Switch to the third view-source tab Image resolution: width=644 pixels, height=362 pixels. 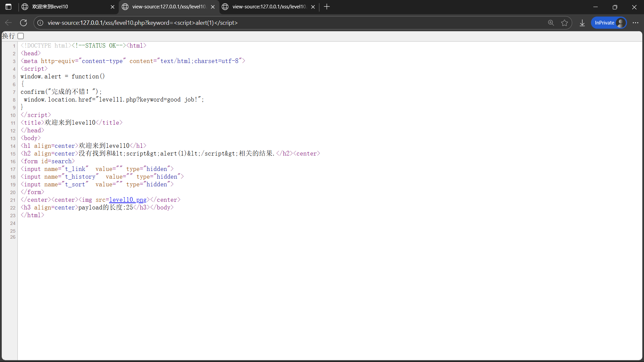coord(268,7)
